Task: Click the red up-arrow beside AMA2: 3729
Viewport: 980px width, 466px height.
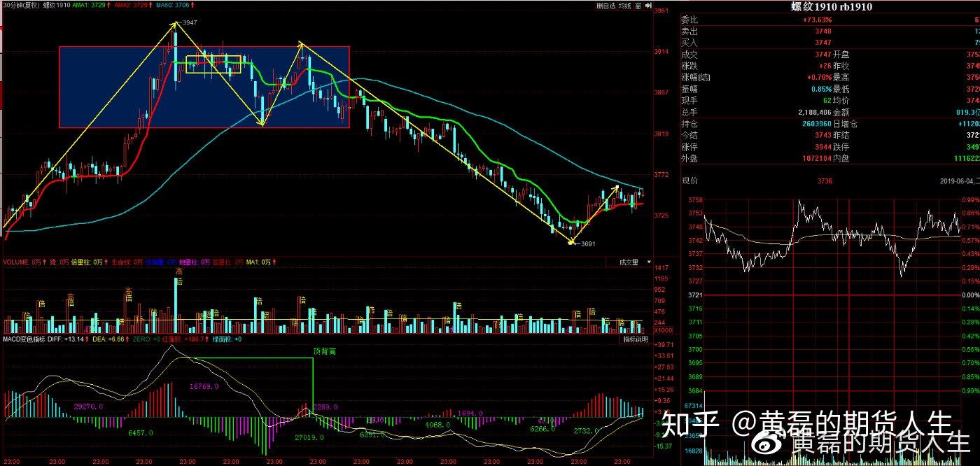Action: tap(150, 4)
